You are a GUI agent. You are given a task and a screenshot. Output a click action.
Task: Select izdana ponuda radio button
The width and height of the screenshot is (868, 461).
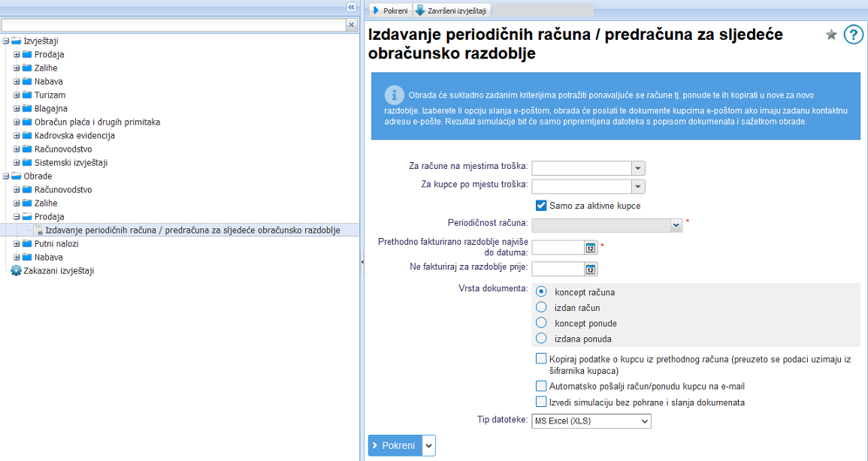click(x=541, y=339)
